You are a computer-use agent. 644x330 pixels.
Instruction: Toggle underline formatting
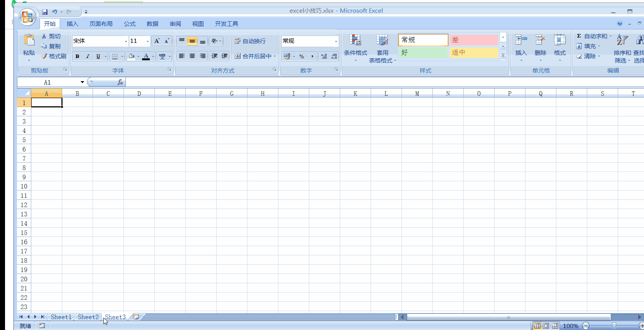click(98, 56)
